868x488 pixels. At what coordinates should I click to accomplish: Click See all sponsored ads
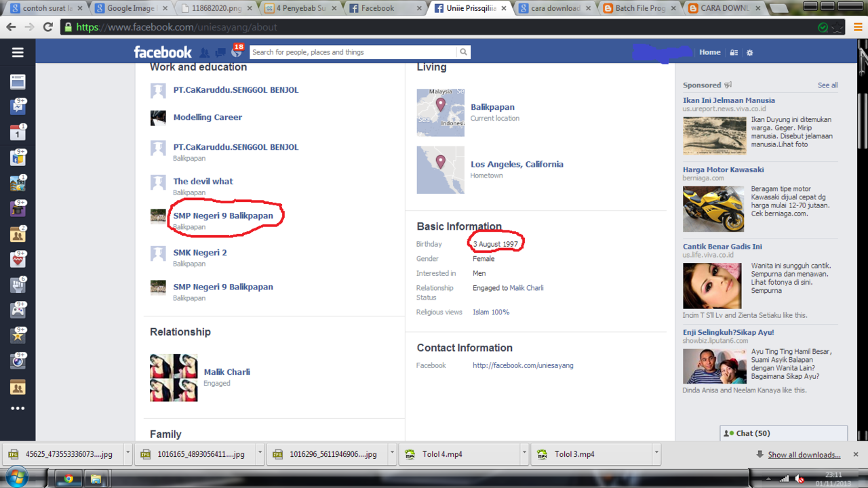pyautogui.click(x=827, y=85)
